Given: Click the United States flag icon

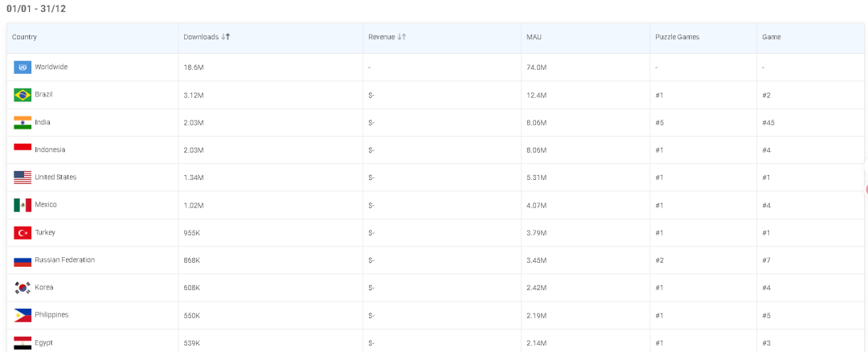Looking at the screenshot, I should point(23,178).
